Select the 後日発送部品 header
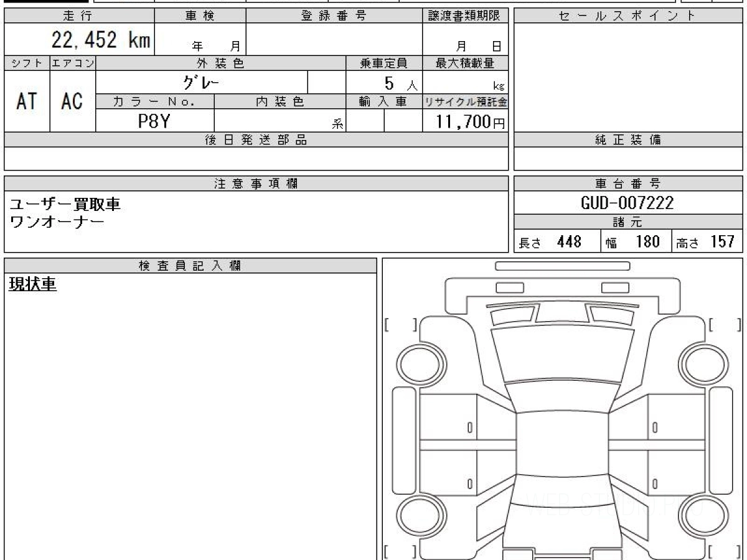 (256, 140)
